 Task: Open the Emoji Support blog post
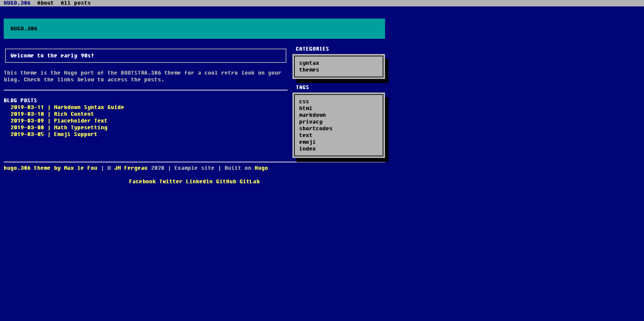(75, 134)
